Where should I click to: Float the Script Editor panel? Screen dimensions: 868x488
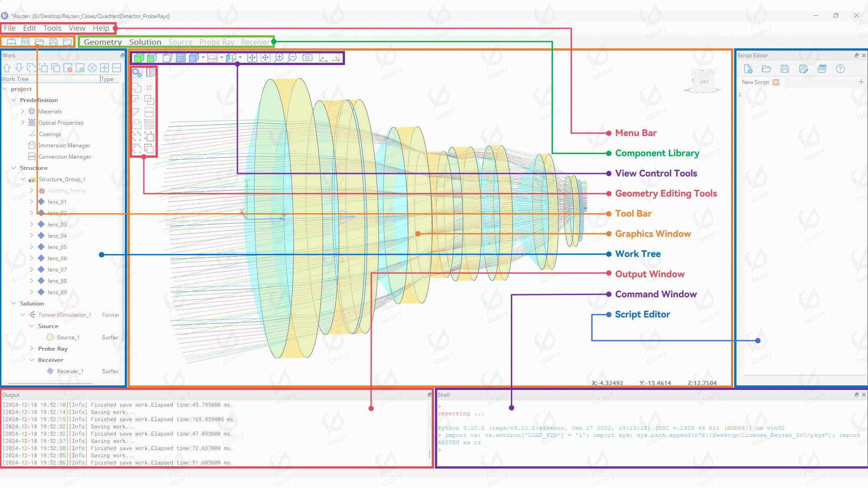pos(857,55)
